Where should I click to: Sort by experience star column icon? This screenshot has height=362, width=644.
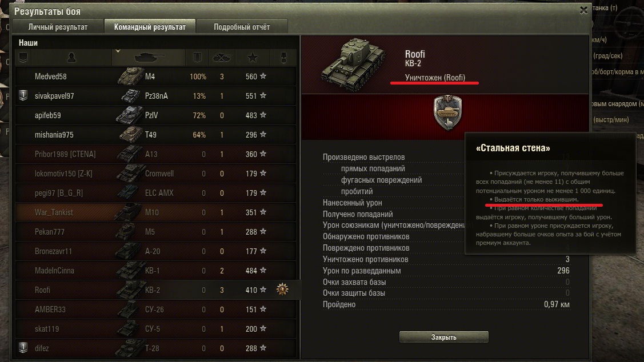[252, 58]
